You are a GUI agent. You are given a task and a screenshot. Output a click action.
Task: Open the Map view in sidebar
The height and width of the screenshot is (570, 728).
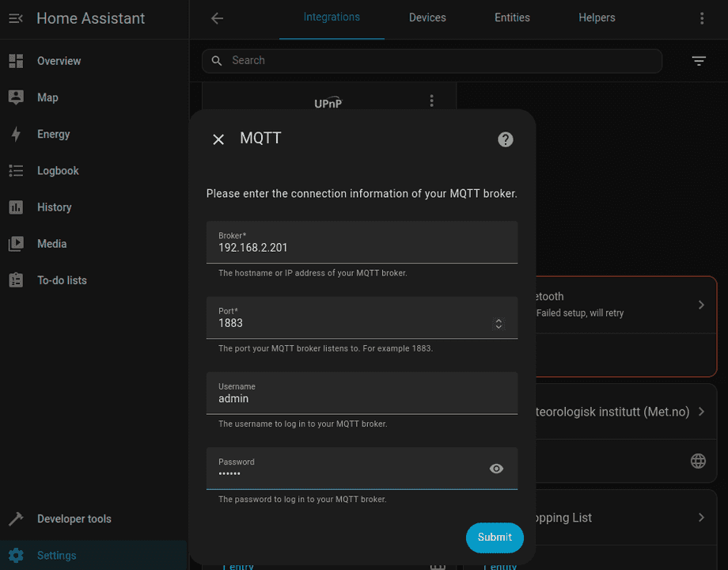tap(47, 97)
